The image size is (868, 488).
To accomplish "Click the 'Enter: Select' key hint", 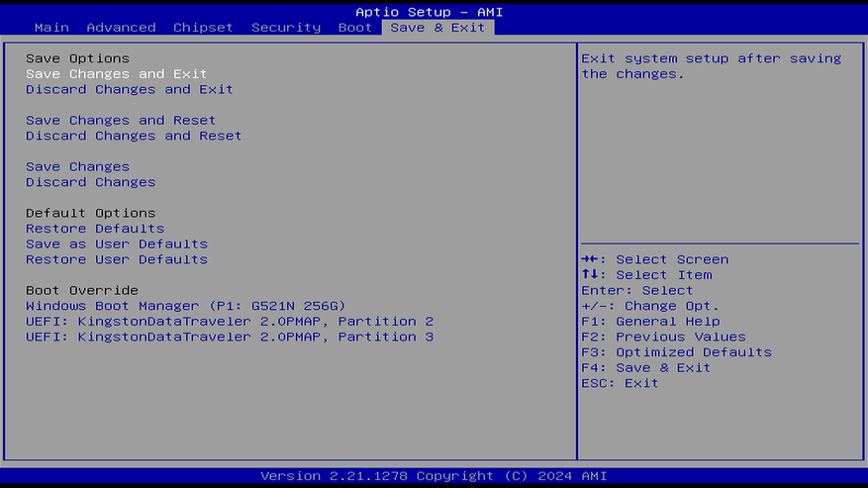I will tap(637, 290).
